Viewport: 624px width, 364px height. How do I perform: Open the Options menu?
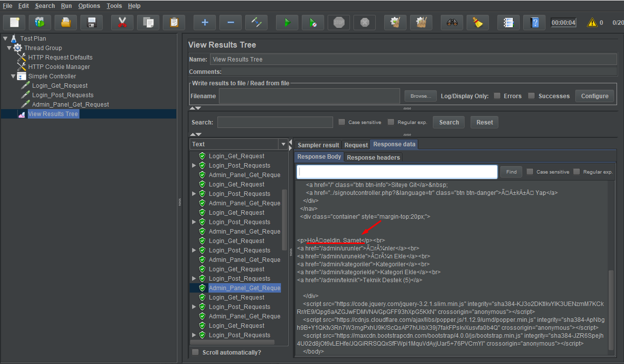[89, 6]
